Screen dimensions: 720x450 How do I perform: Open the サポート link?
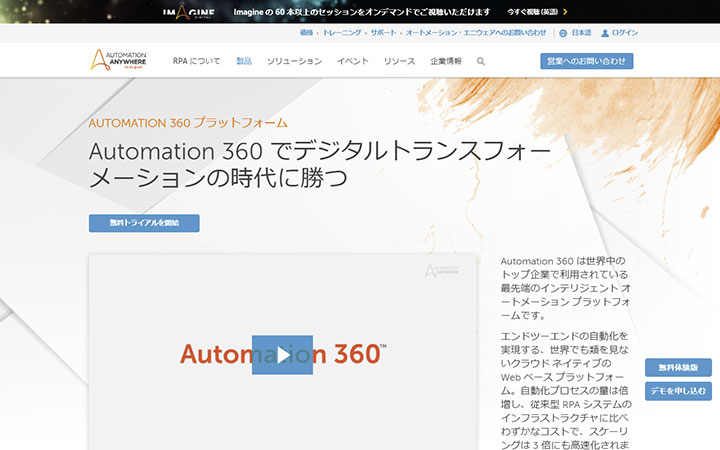click(x=383, y=33)
